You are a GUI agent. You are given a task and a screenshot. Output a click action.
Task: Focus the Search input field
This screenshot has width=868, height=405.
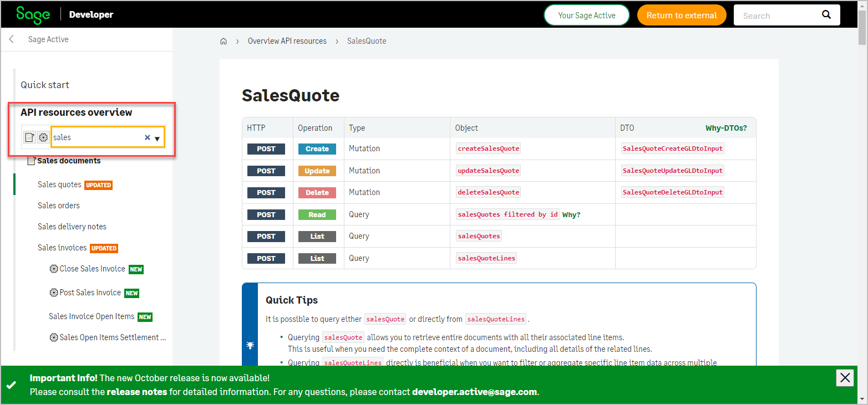click(x=776, y=16)
